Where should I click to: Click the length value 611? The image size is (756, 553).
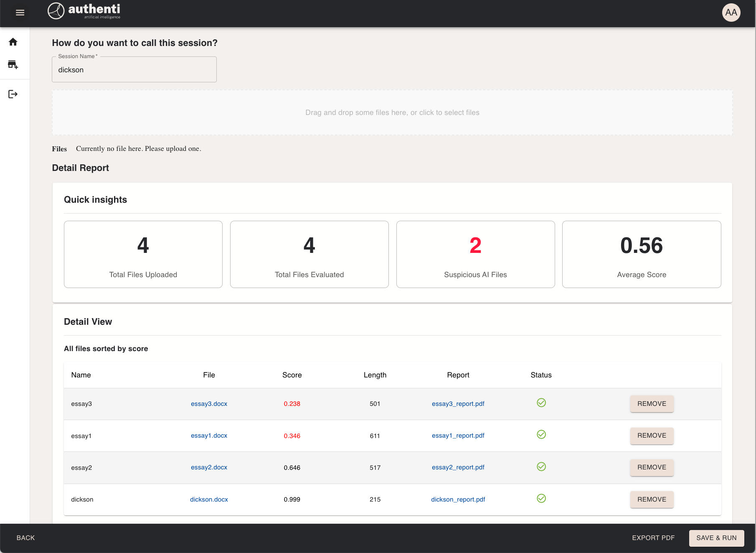[x=375, y=436]
